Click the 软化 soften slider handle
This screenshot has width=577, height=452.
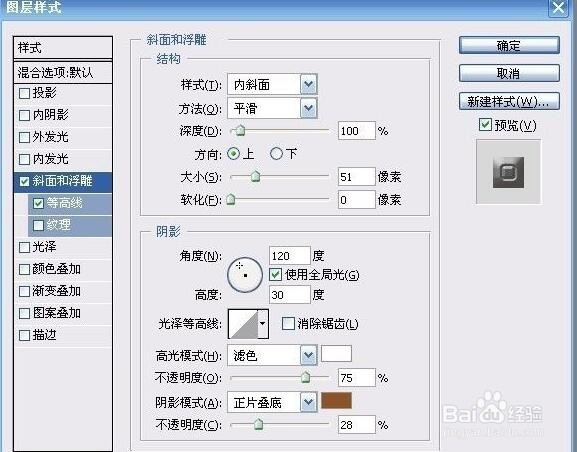tap(231, 199)
